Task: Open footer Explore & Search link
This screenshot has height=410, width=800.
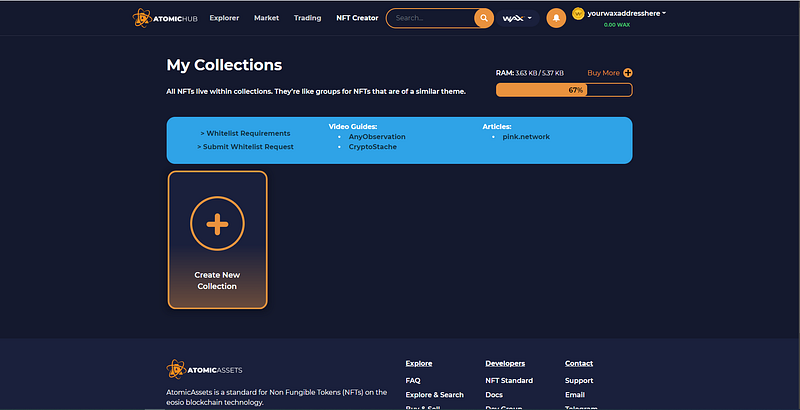Action: (435, 395)
